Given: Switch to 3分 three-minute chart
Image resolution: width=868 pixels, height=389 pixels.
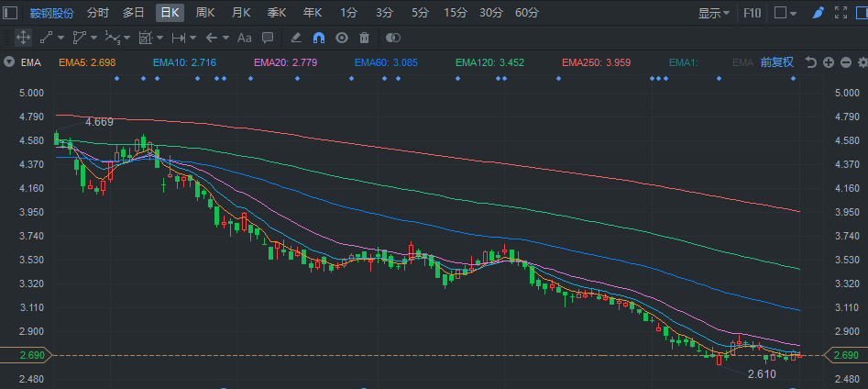Looking at the screenshot, I should tap(384, 12).
